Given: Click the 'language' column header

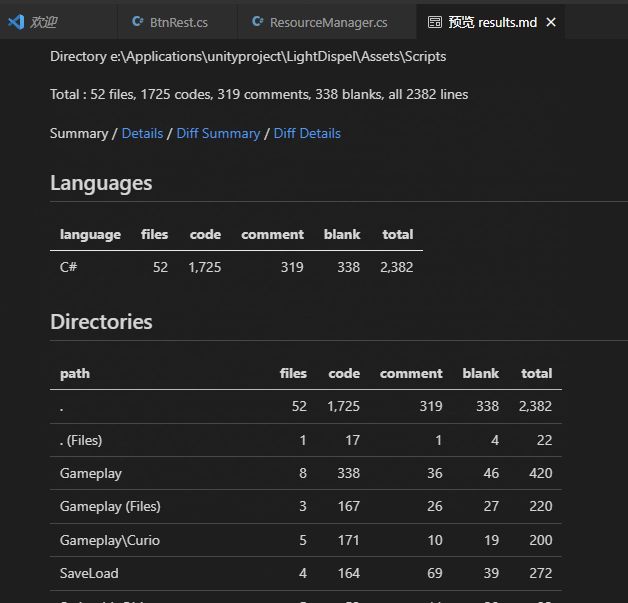Looking at the screenshot, I should tap(90, 234).
